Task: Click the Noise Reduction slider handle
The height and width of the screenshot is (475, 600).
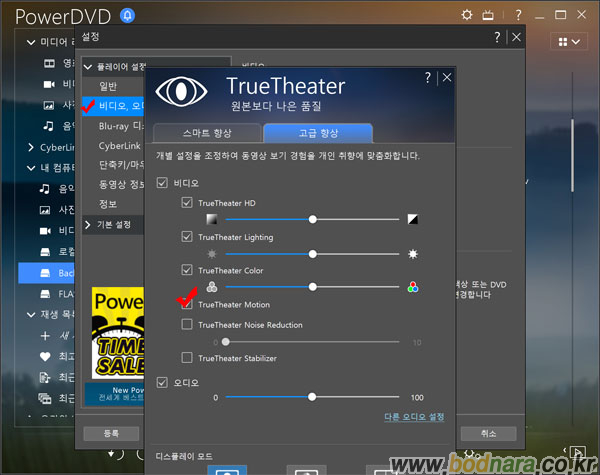Action: (226, 342)
